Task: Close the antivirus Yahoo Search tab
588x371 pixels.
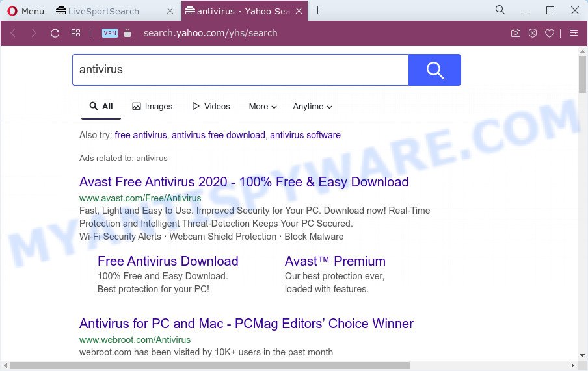Action: [x=299, y=11]
